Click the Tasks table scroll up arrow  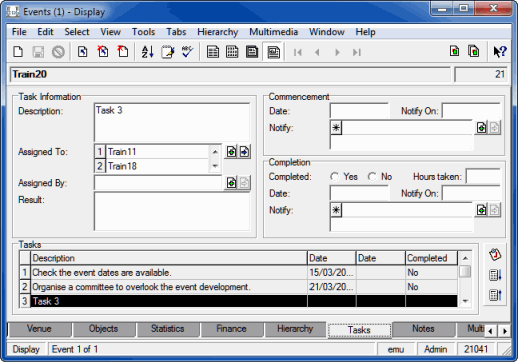tap(465, 258)
